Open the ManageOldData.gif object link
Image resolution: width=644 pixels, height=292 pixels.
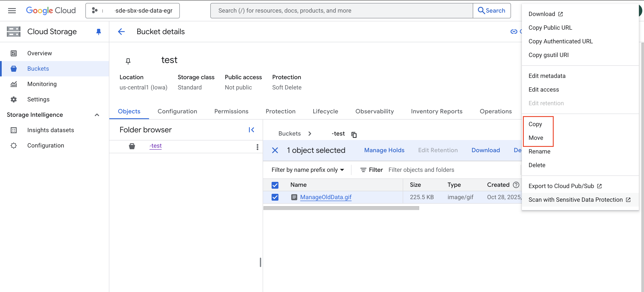pyautogui.click(x=325, y=197)
